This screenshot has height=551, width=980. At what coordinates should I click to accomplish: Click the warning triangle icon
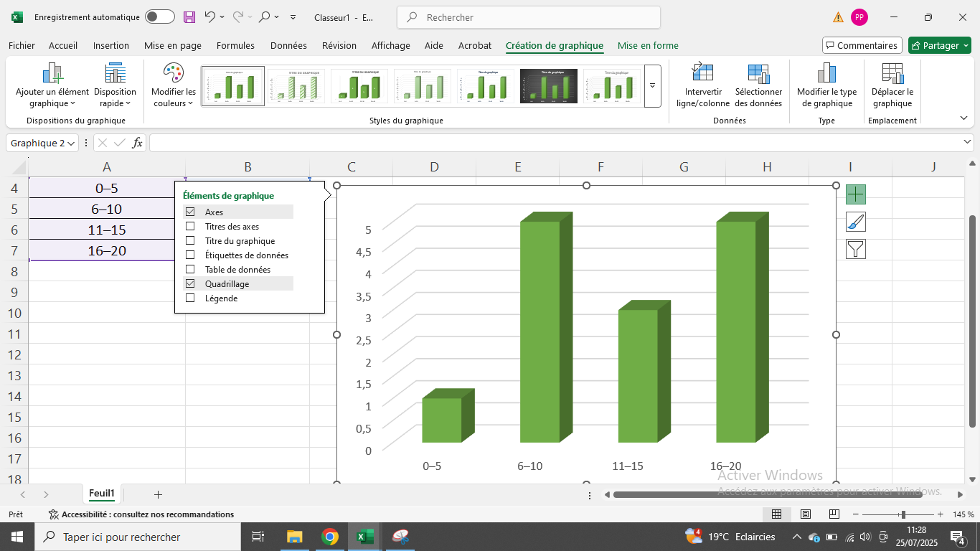coord(838,17)
